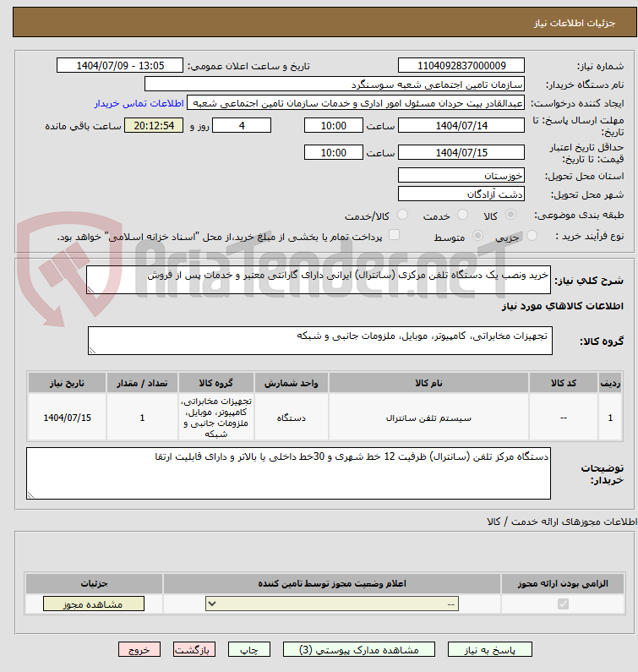Image resolution: width=638 pixels, height=672 pixels.
Task: Select the متوسط purchase type radio
Action: tap(477, 235)
